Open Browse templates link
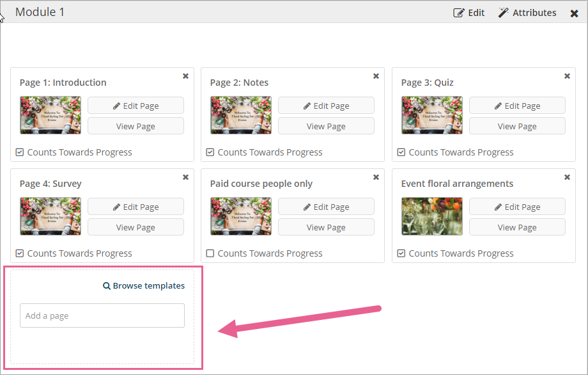The width and height of the screenshot is (588, 375). click(144, 286)
